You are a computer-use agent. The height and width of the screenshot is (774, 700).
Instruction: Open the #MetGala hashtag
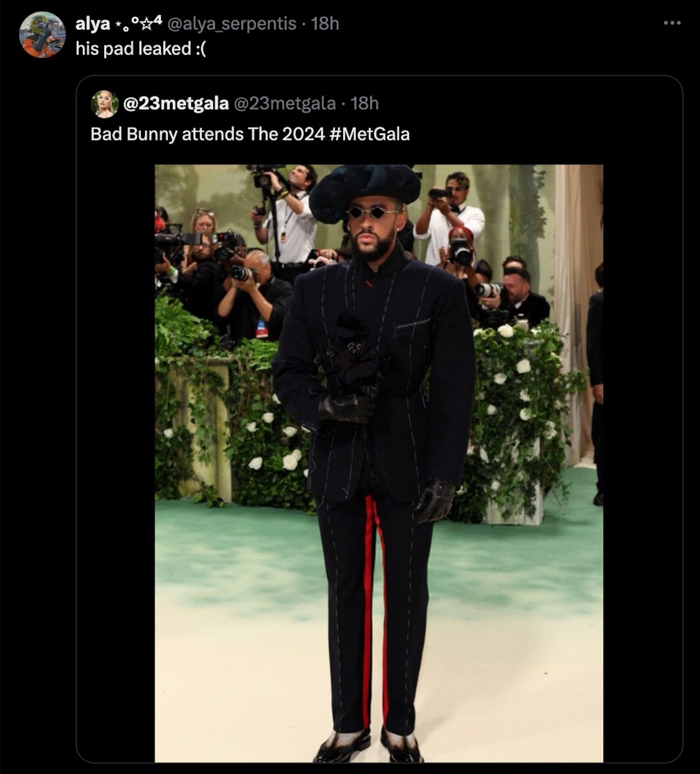click(x=370, y=134)
